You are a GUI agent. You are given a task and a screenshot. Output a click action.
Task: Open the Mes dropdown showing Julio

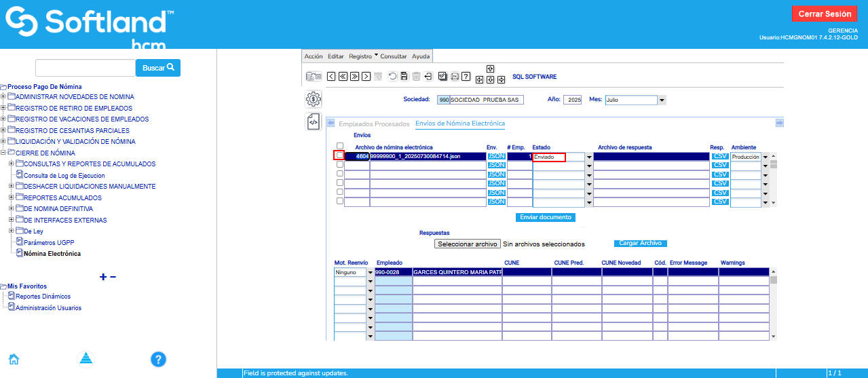click(x=662, y=100)
